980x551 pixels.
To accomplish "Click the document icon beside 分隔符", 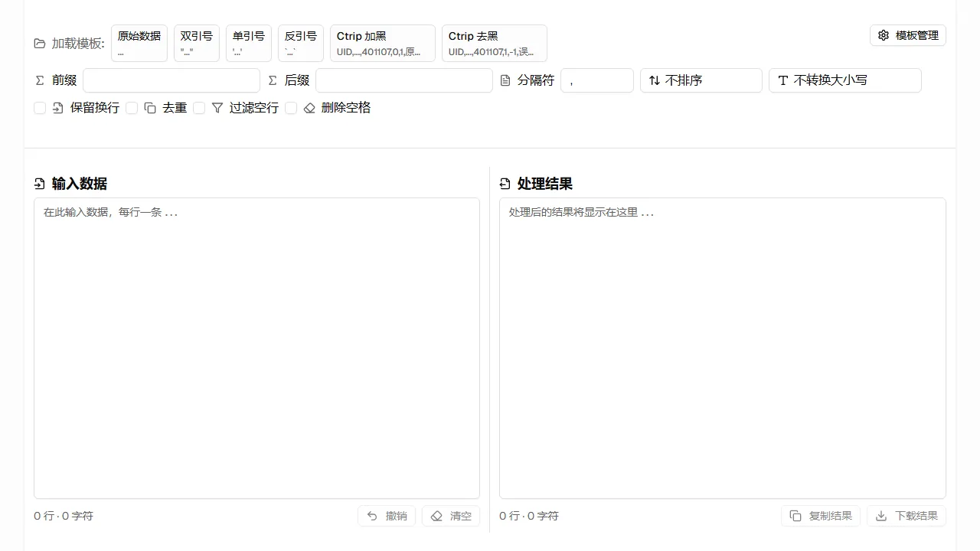I will tap(505, 80).
